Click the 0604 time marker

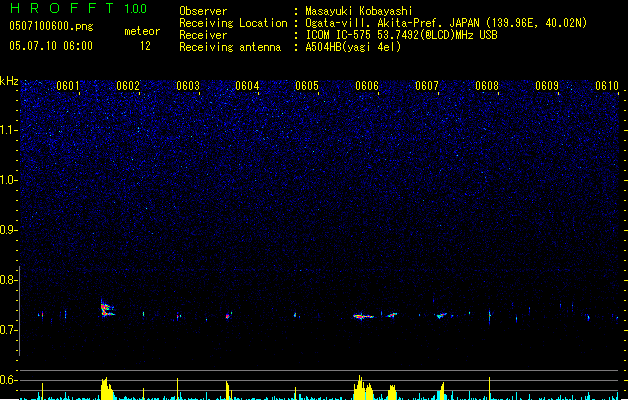click(247, 86)
